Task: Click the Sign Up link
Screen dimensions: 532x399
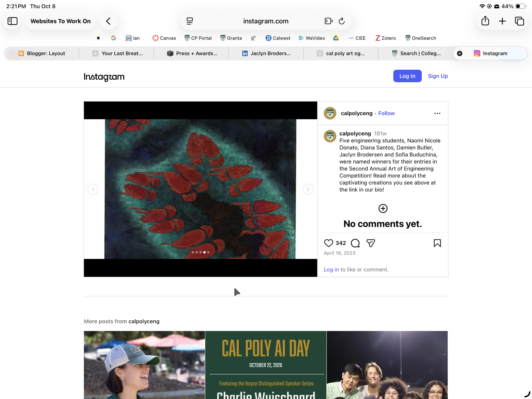Action: 438,76
